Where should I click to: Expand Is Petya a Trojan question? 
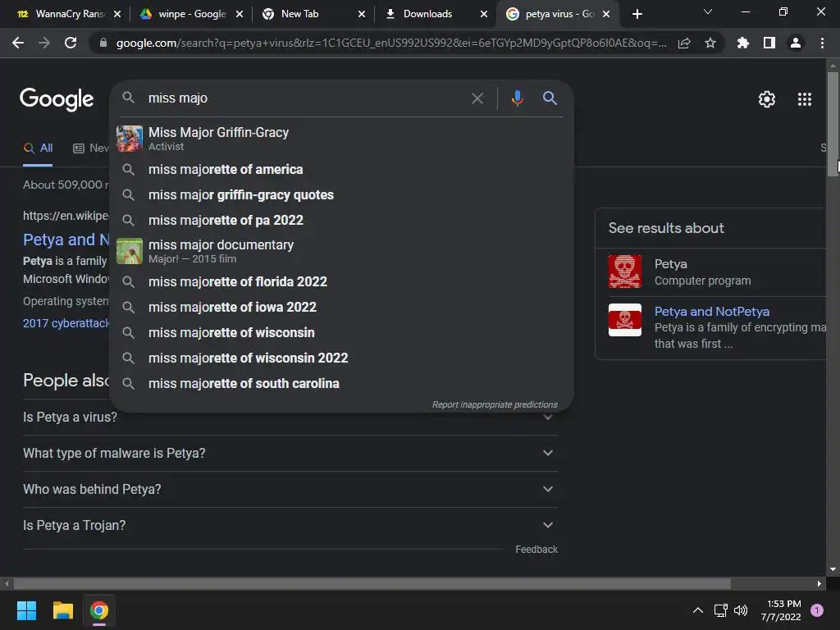tap(290, 526)
